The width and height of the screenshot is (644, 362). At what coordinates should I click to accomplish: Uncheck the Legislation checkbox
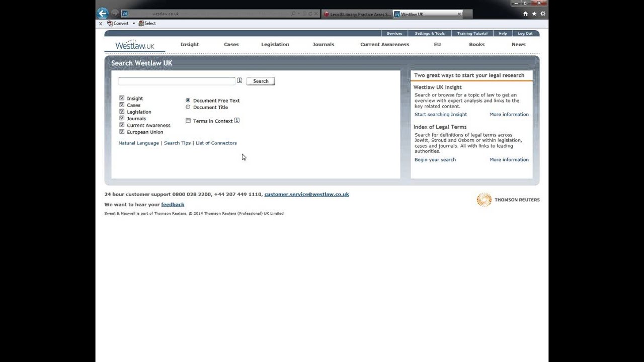click(122, 112)
